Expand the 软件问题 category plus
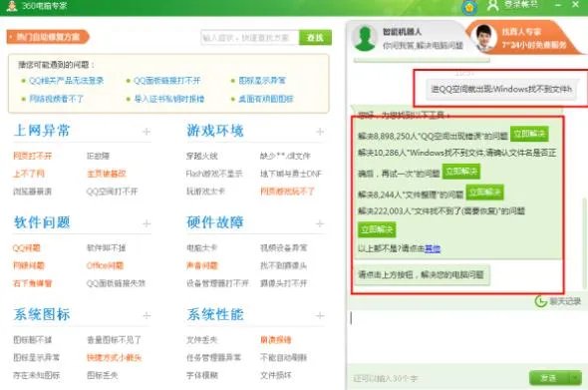Screen dimensions: 588x390 147,223
